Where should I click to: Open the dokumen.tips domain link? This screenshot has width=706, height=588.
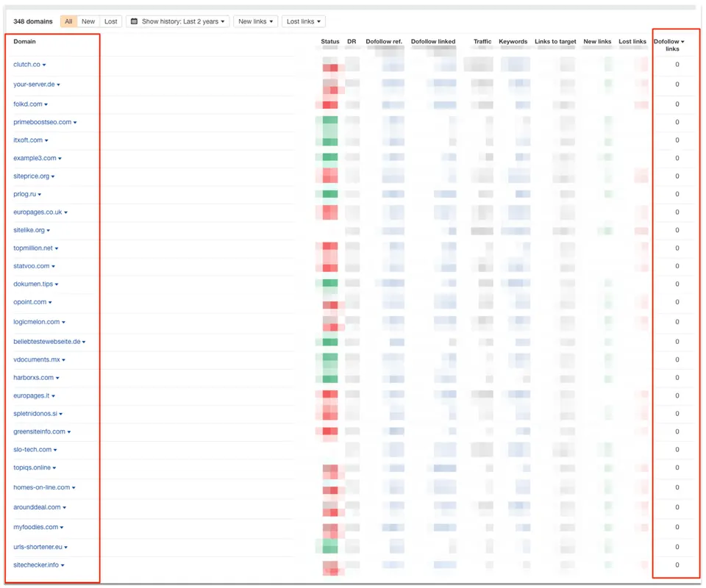(x=33, y=284)
